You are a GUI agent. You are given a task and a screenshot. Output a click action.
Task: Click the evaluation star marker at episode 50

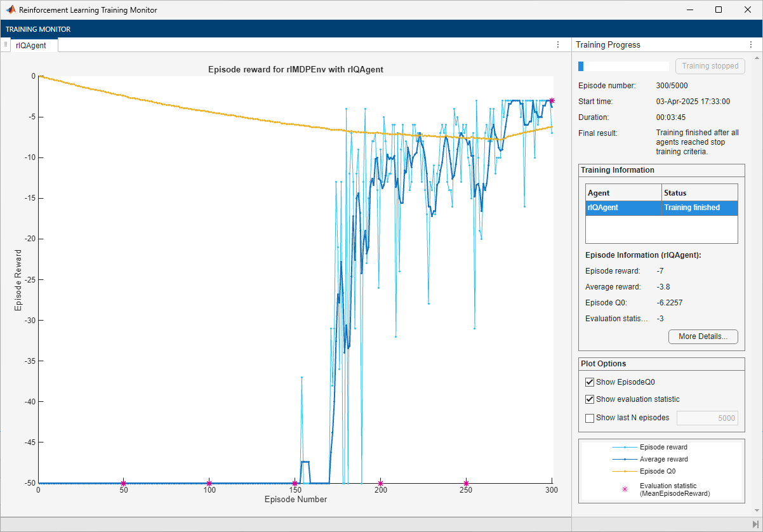pyautogui.click(x=124, y=483)
